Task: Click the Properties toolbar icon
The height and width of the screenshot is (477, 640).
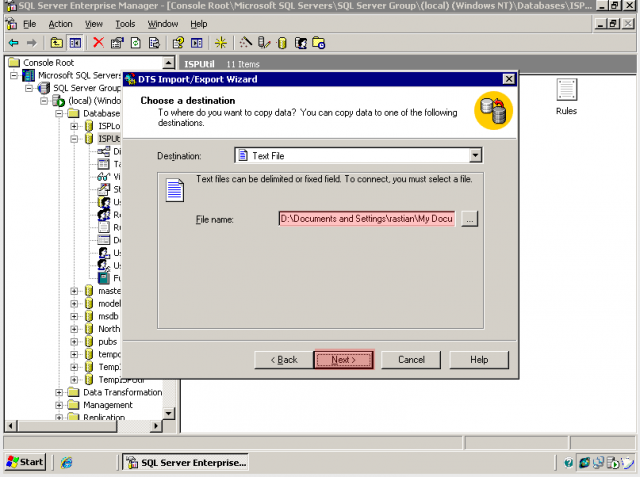Action: point(117,42)
